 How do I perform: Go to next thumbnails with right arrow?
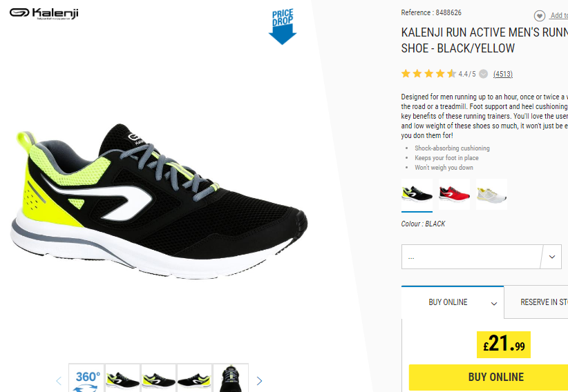point(259,381)
